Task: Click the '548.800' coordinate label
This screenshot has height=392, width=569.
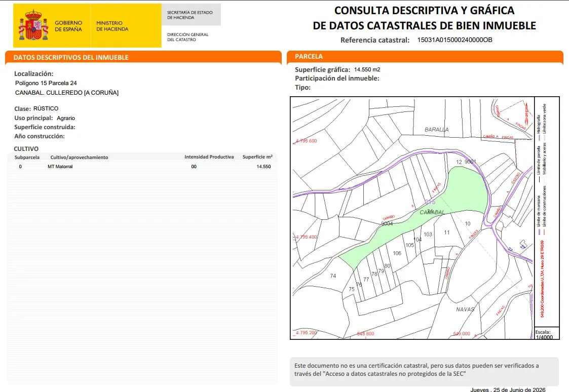Action: pyautogui.click(x=365, y=334)
